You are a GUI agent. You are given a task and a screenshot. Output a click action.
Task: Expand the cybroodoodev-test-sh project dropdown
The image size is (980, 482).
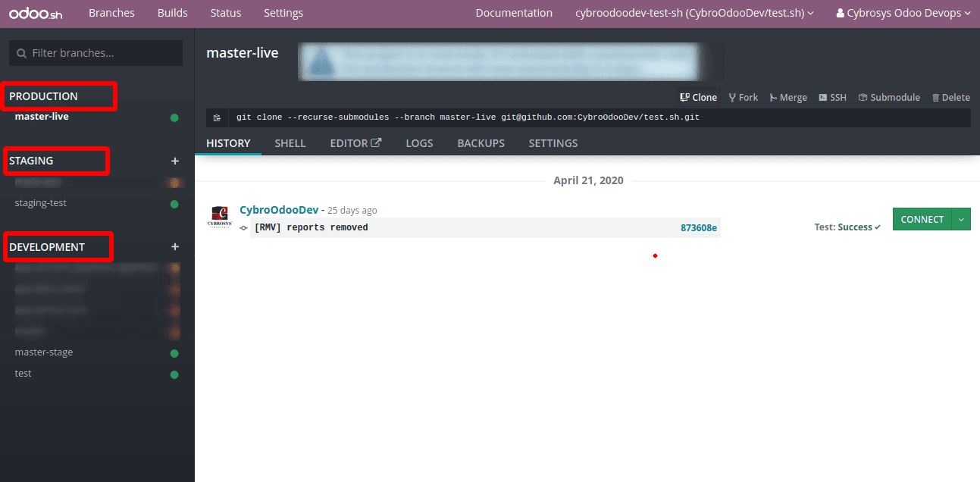point(694,13)
